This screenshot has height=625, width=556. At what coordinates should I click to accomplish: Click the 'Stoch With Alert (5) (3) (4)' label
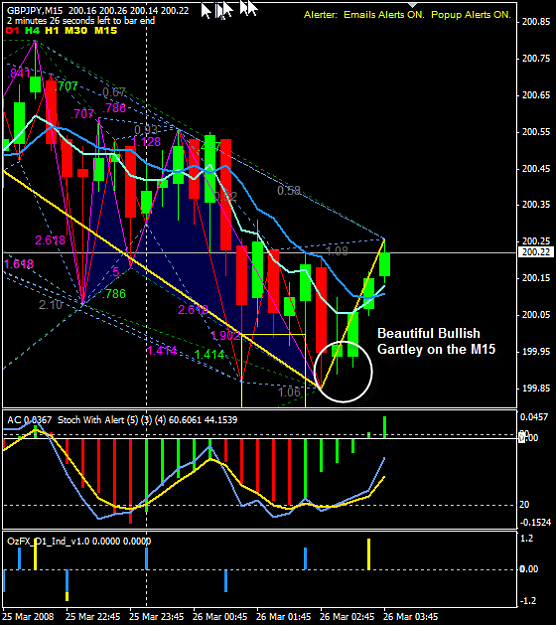[112, 420]
